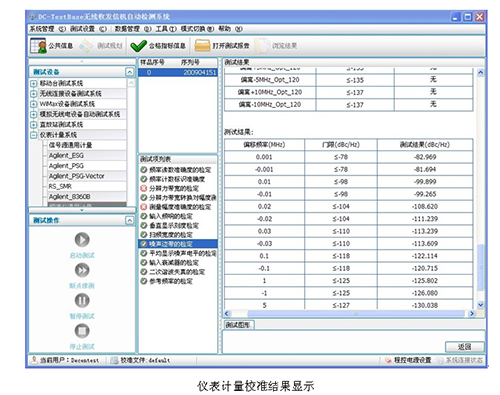The height and width of the screenshot is (395, 500).
Task: Open the 工具 menu
Action: [x=166, y=29]
